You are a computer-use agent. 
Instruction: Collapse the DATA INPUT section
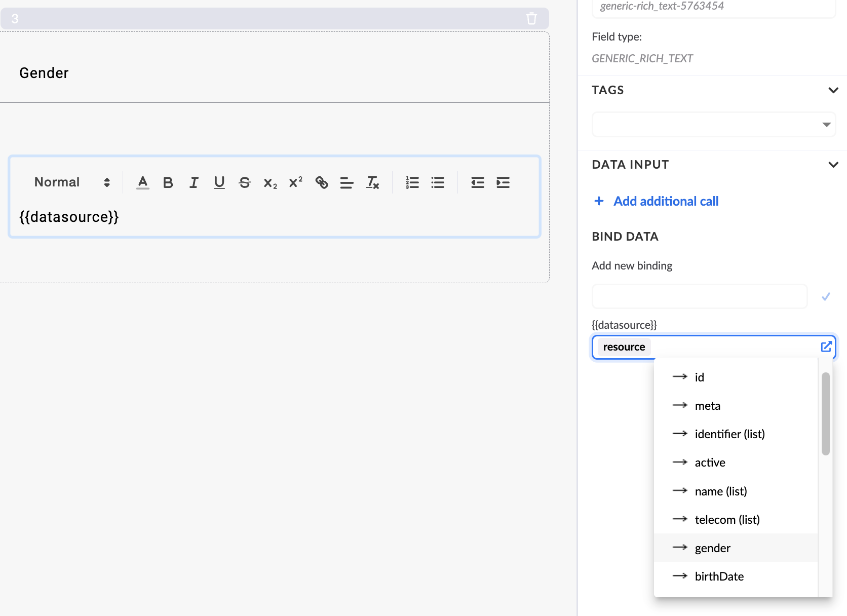(x=833, y=165)
